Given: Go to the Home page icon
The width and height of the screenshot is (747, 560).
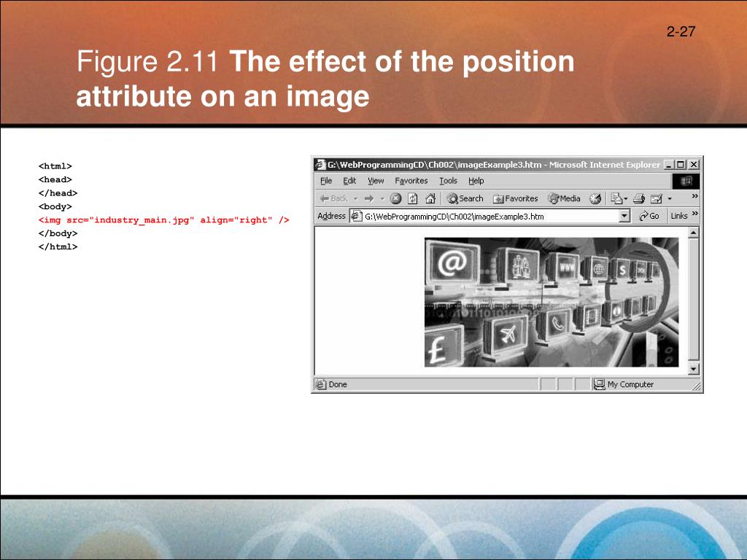Looking at the screenshot, I should coord(430,198).
